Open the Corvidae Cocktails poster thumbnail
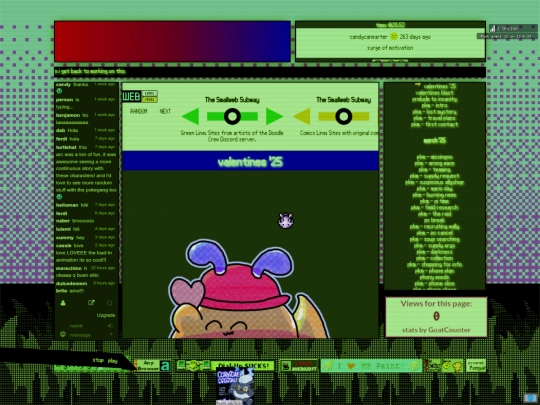The image size is (540, 405). pyautogui.click(x=235, y=386)
